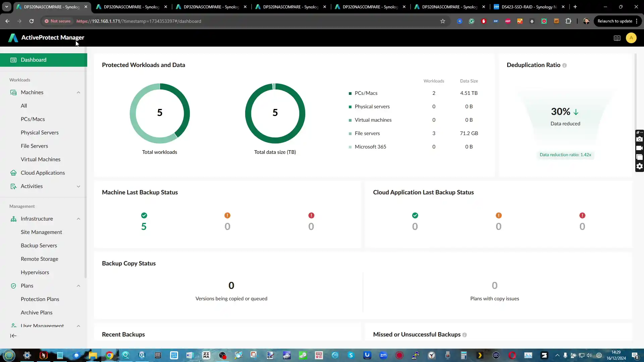Image resolution: width=644 pixels, height=362 pixels.
Task: Select the Machines icon in the sidebar
Action: [x=13, y=92]
